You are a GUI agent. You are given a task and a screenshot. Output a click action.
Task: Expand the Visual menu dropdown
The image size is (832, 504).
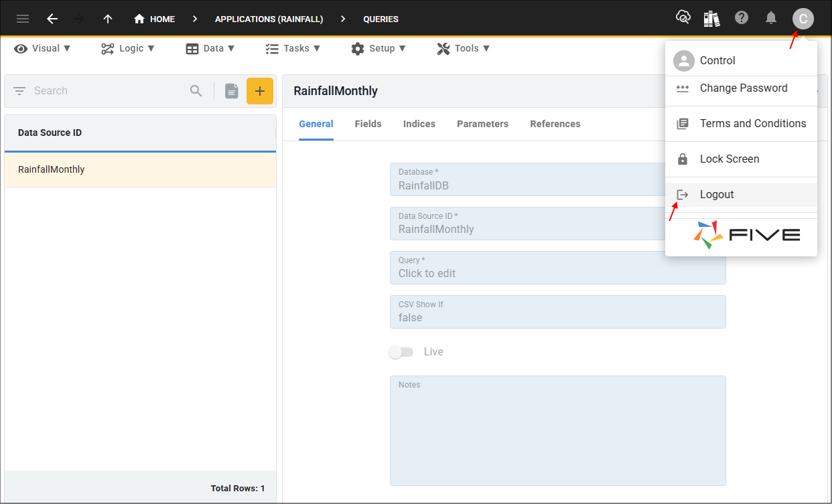pyautogui.click(x=42, y=48)
